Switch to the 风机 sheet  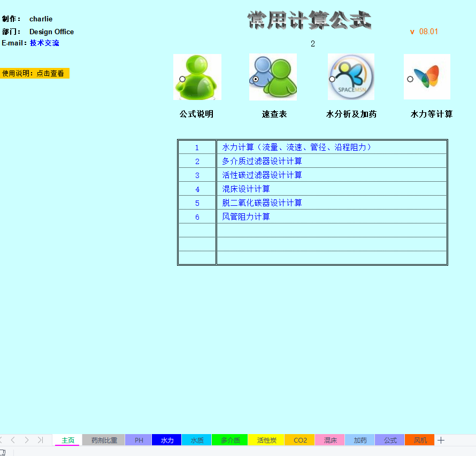pyautogui.click(x=419, y=440)
